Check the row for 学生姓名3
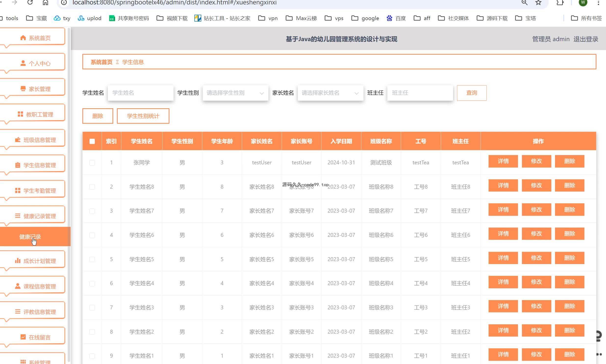 92,308
